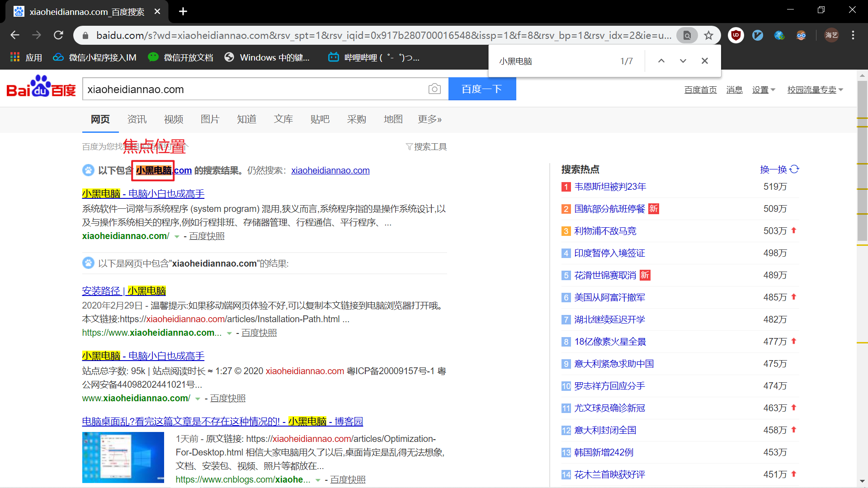The height and width of the screenshot is (488, 868).
Task: Click the 百度一下 search button
Action: pos(482,89)
